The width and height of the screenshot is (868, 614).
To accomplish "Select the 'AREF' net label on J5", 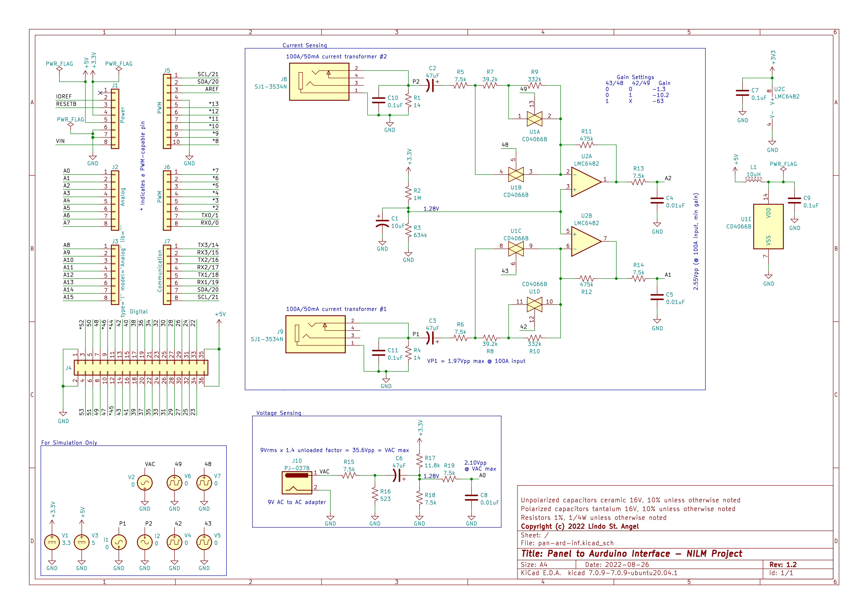I will [212, 89].
